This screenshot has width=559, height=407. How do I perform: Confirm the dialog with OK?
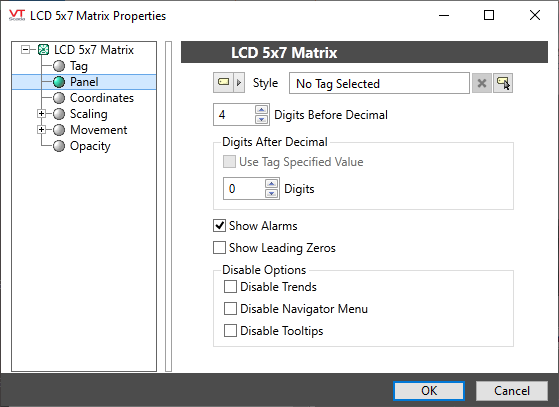pos(429,391)
